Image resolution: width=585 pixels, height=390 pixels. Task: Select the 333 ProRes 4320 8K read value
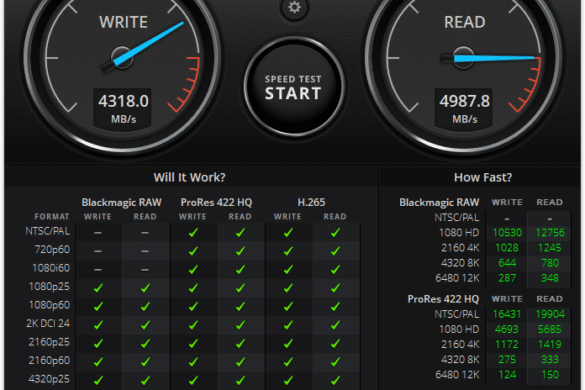tap(550, 359)
